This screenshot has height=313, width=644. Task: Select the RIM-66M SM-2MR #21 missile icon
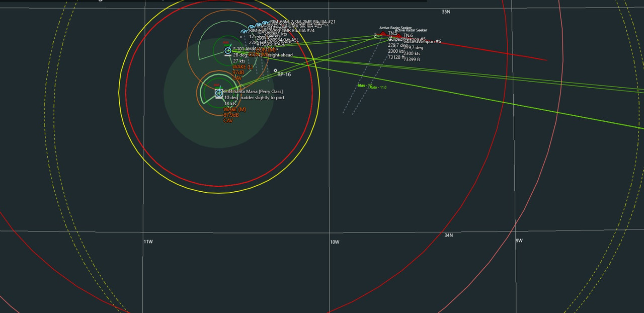[x=265, y=24]
